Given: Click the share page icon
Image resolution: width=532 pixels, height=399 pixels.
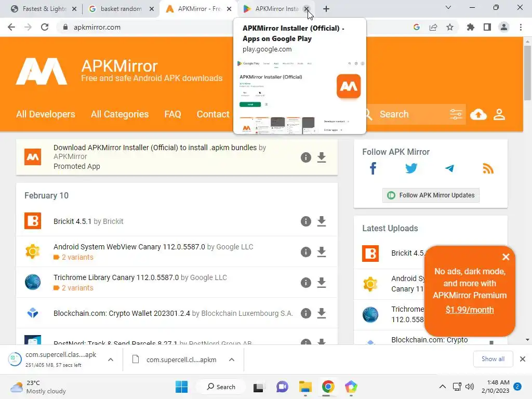Looking at the screenshot, I should point(433,27).
